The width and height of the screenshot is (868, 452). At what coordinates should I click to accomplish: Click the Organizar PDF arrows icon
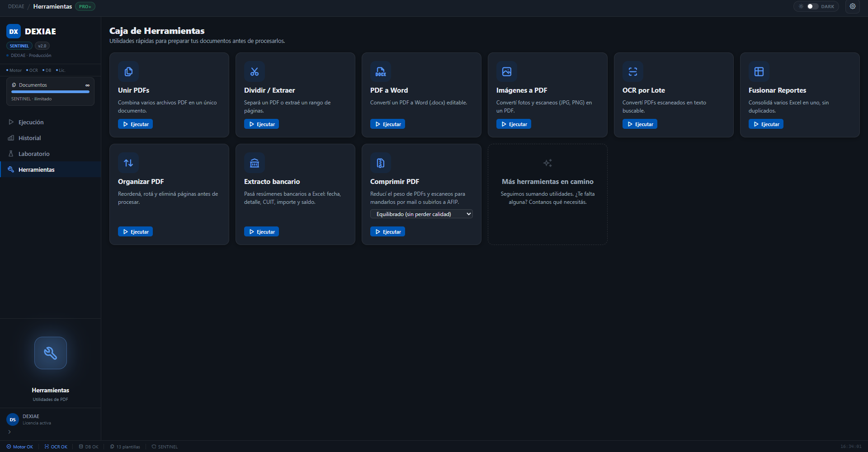(x=128, y=163)
